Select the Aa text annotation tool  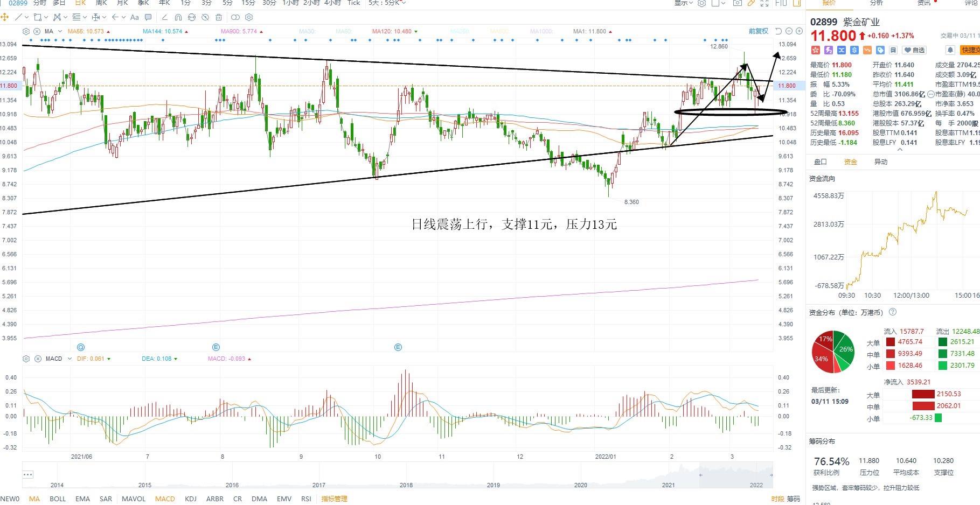point(135,17)
